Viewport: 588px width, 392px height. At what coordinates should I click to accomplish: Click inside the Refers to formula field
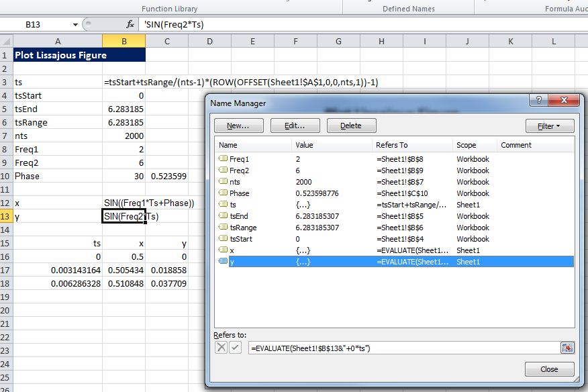tap(403, 348)
